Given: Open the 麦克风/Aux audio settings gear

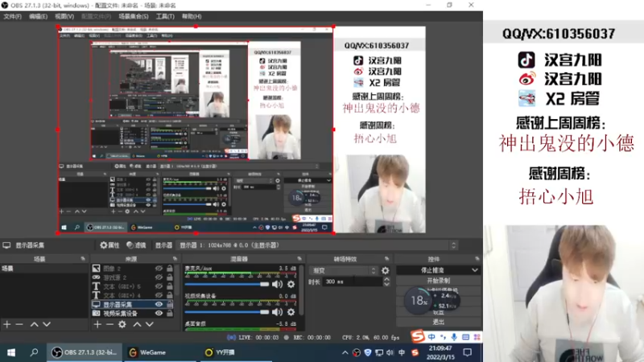Looking at the screenshot, I should click(291, 284).
